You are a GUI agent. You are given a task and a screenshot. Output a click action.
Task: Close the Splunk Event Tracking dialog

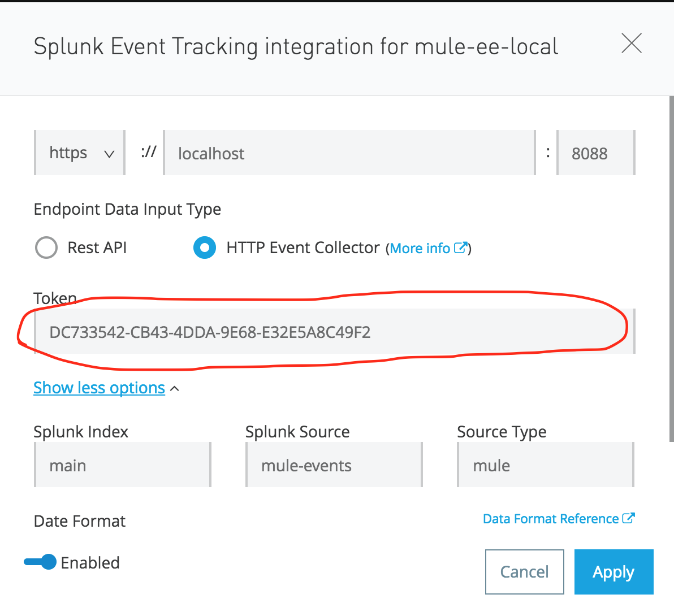[x=631, y=44]
